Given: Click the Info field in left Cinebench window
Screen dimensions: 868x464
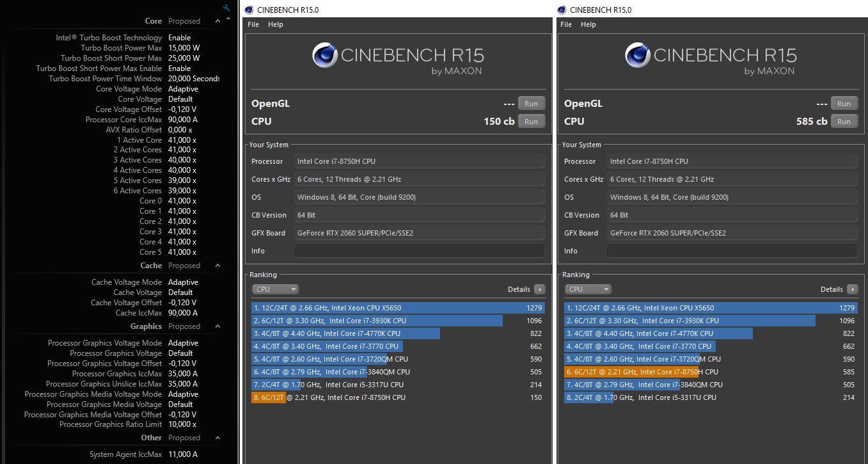Looking at the screenshot, I should [420, 251].
